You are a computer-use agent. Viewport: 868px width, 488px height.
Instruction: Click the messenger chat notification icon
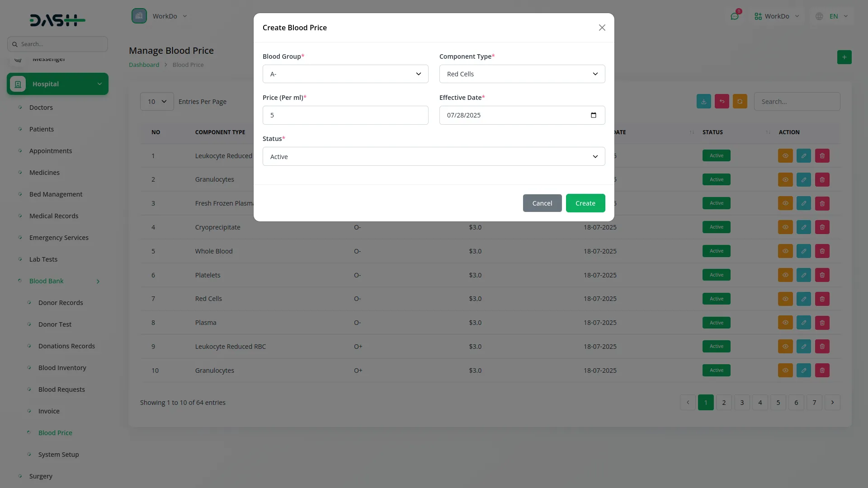coord(735,16)
